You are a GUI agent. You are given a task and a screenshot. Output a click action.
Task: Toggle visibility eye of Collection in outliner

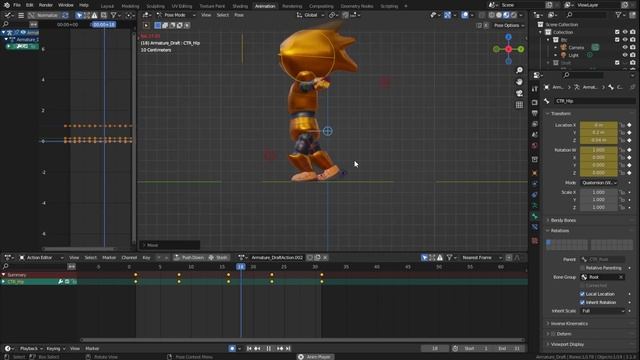pos(625,32)
